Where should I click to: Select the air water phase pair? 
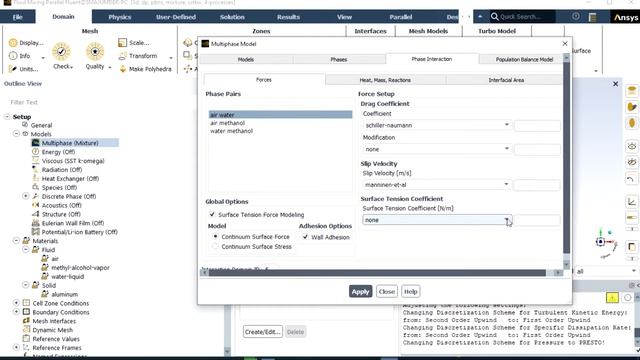280,115
